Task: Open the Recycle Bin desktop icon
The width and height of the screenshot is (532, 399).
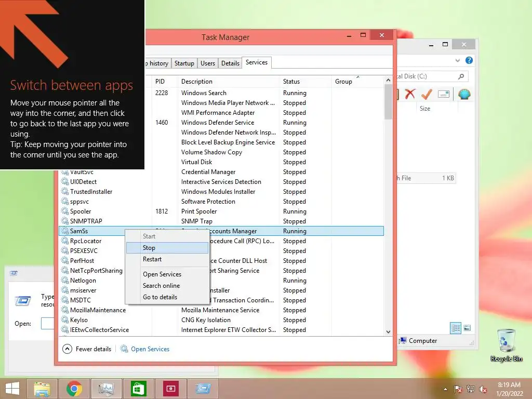Action: point(506,345)
